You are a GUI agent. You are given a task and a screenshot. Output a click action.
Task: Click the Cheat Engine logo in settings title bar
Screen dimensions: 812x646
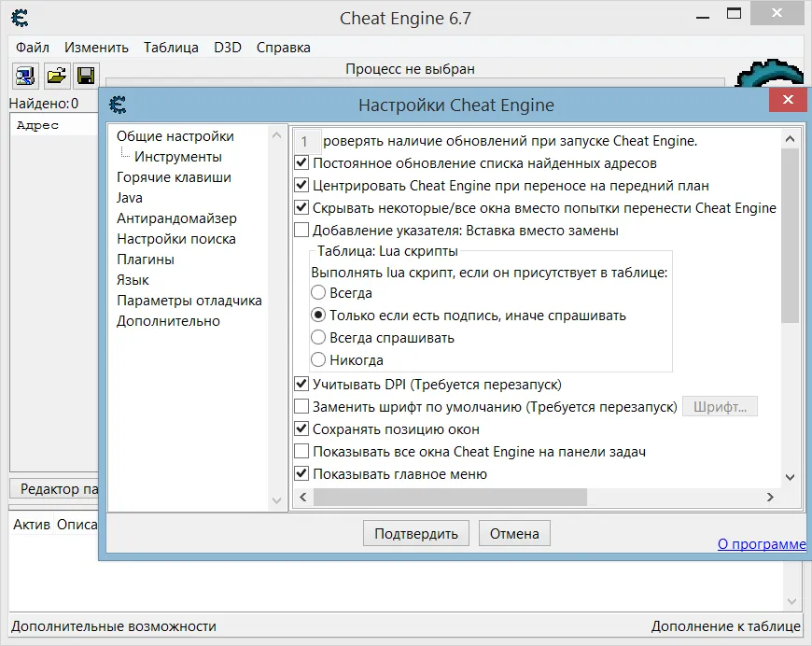[119, 105]
